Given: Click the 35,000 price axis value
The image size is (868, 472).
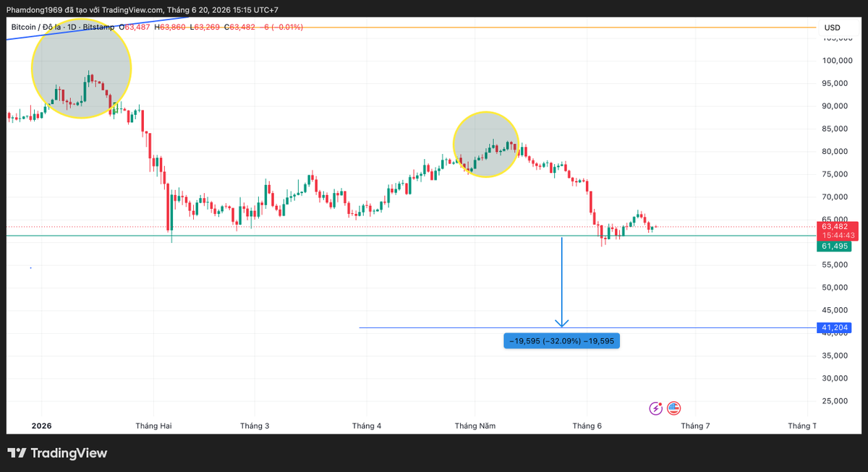Looking at the screenshot, I should [834, 356].
